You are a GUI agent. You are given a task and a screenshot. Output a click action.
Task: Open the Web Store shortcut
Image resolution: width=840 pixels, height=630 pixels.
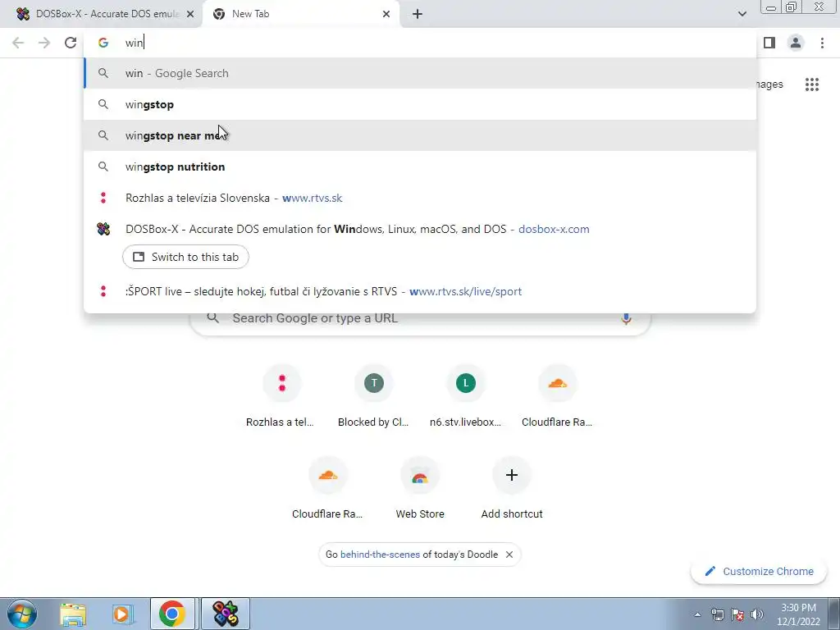(x=419, y=489)
